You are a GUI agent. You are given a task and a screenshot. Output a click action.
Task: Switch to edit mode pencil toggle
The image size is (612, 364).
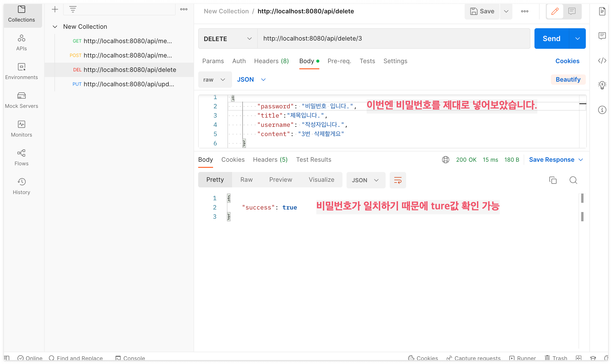(555, 11)
